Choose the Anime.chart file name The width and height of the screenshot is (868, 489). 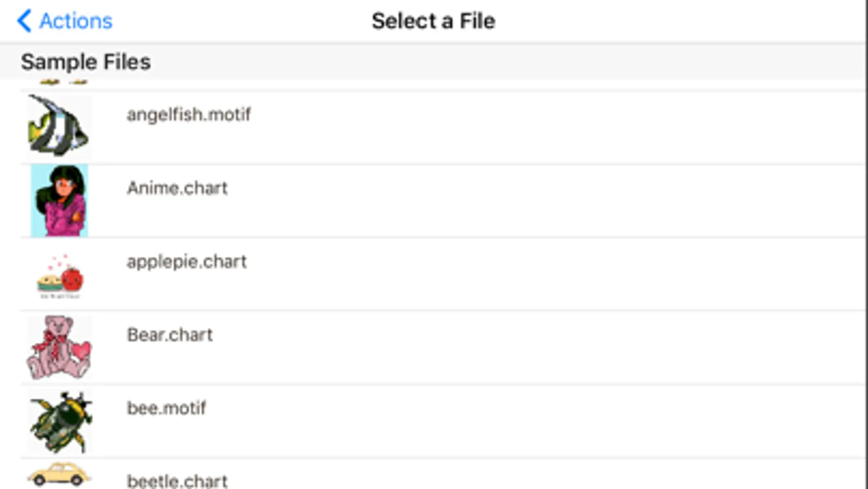pyautogui.click(x=177, y=188)
